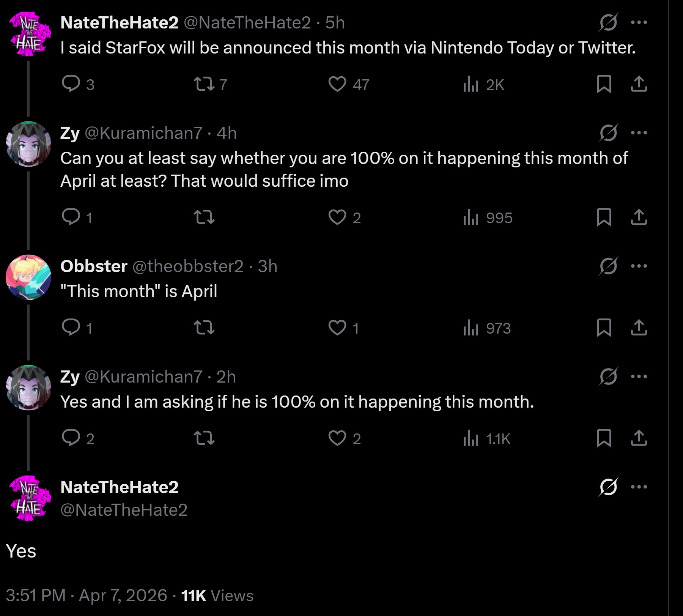
Task: Open NateTheHate2 display name on final tweet
Action: point(120,487)
